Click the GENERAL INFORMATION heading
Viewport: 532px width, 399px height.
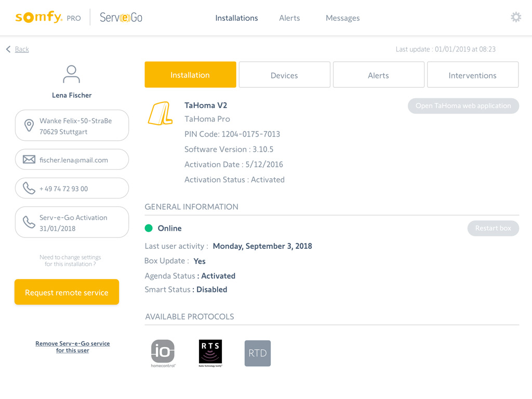[191, 207]
